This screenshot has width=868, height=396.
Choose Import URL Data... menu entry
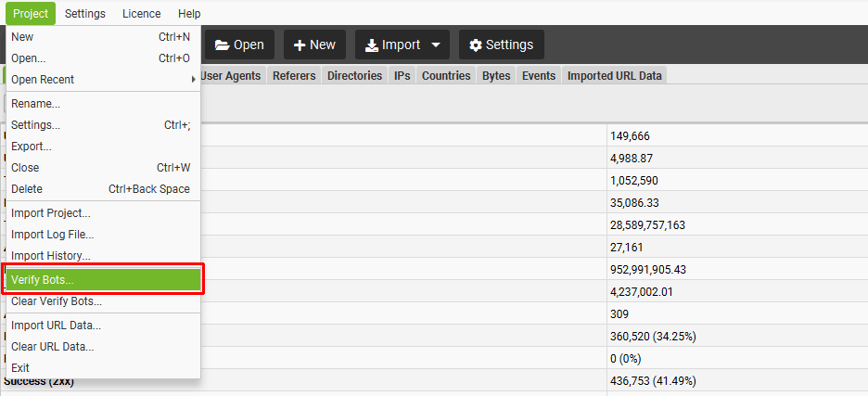(102, 326)
